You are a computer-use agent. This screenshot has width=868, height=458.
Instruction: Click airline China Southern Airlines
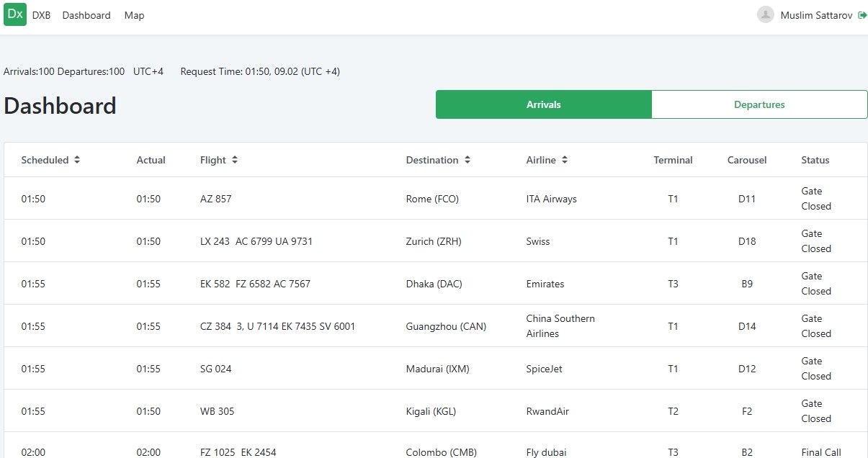point(560,326)
